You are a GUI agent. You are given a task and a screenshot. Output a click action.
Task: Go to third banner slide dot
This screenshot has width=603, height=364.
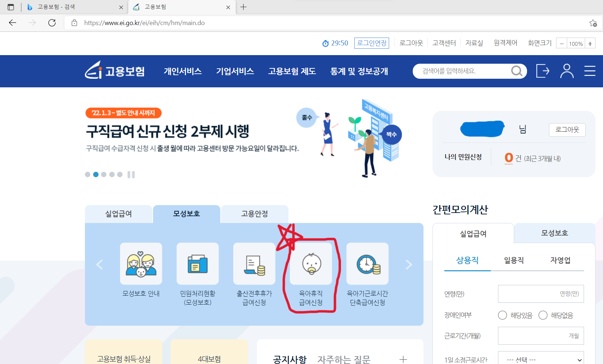104,175
